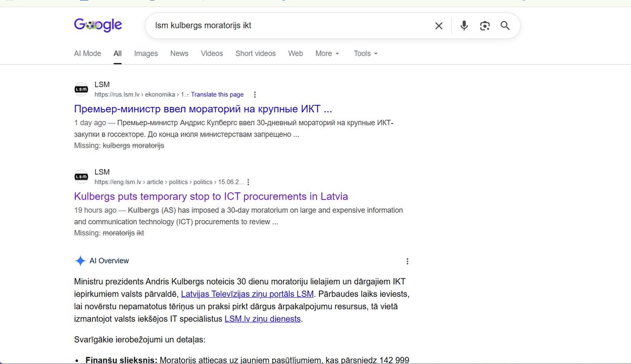Open options menu for rus.lsm.lv result

click(255, 95)
